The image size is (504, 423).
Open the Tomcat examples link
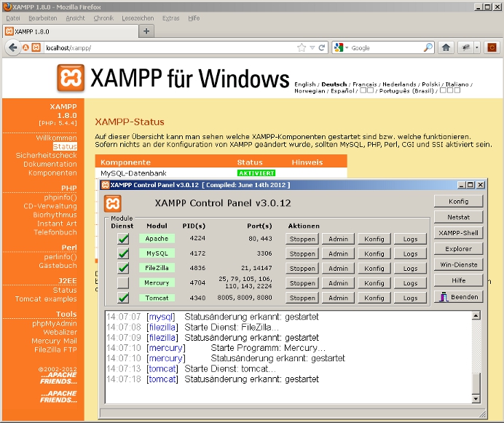46,299
